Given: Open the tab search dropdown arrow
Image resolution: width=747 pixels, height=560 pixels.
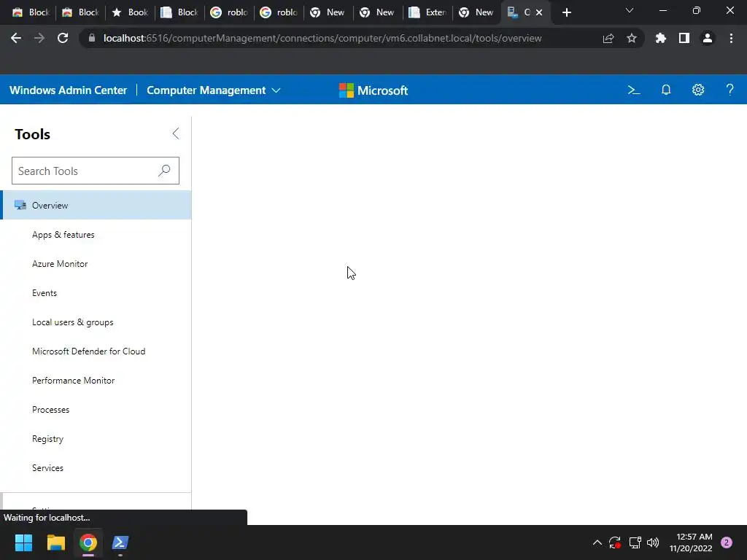Looking at the screenshot, I should [x=630, y=10].
